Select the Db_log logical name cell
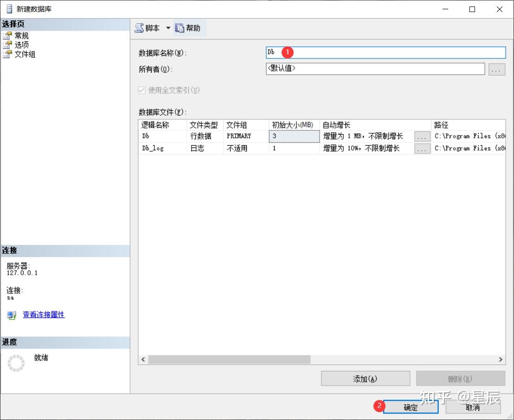The height and width of the screenshot is (420, 514). pos(162,148)
